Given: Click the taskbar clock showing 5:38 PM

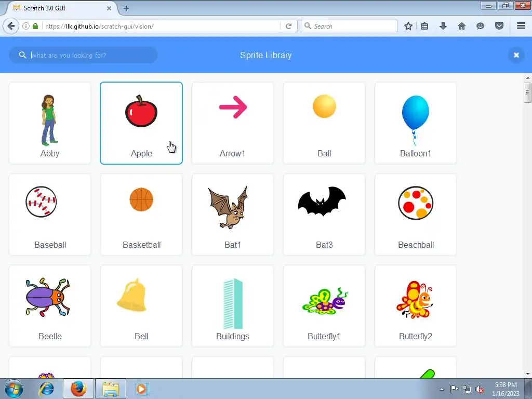Looking at the screenshot, I should [x=506, y=389].
